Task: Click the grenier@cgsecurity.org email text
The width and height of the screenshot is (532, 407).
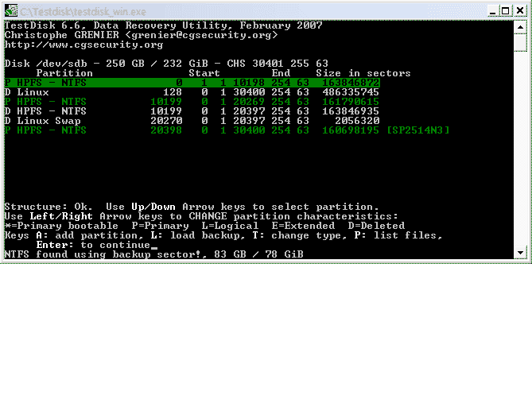Action: coord(201,35)
